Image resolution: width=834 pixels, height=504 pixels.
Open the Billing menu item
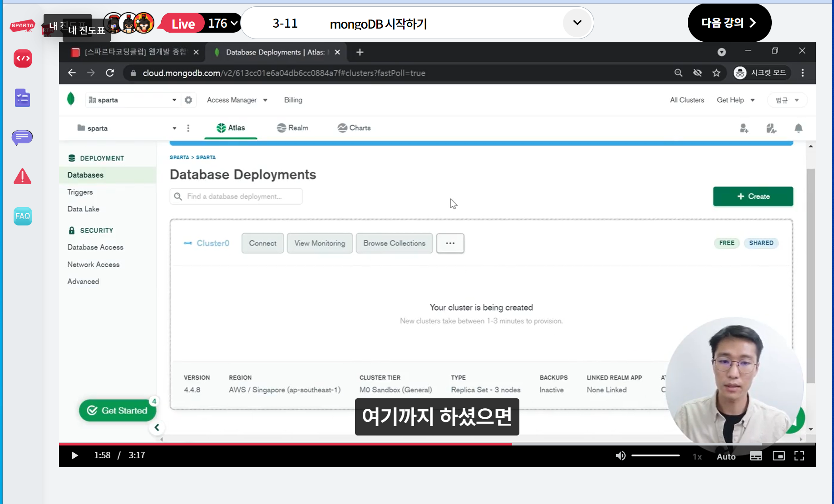click(293, 100)
